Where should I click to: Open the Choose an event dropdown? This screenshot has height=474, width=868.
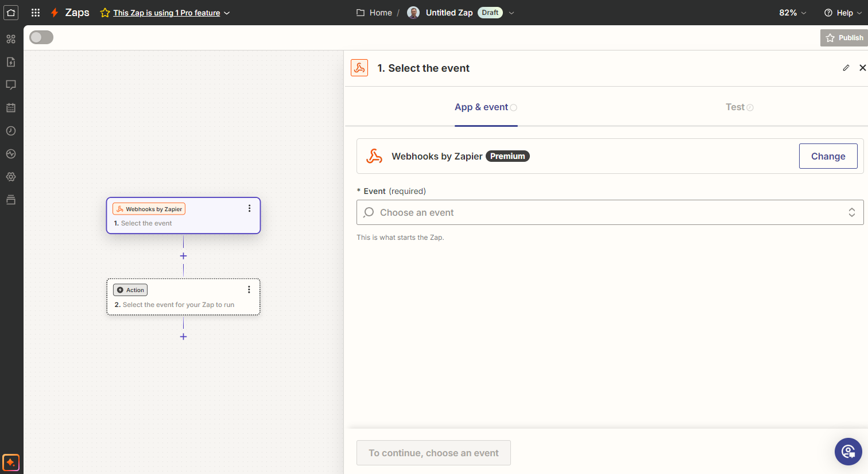pyautogui.click(x=610, y=212)
